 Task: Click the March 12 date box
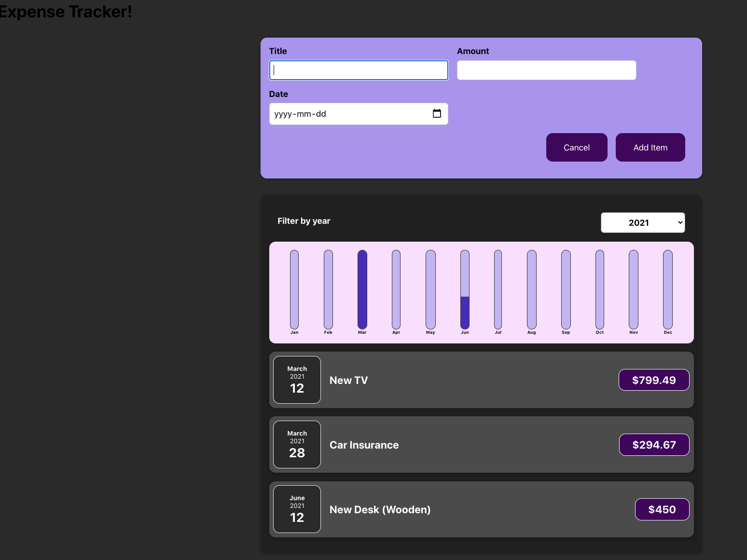click(297, 380)
